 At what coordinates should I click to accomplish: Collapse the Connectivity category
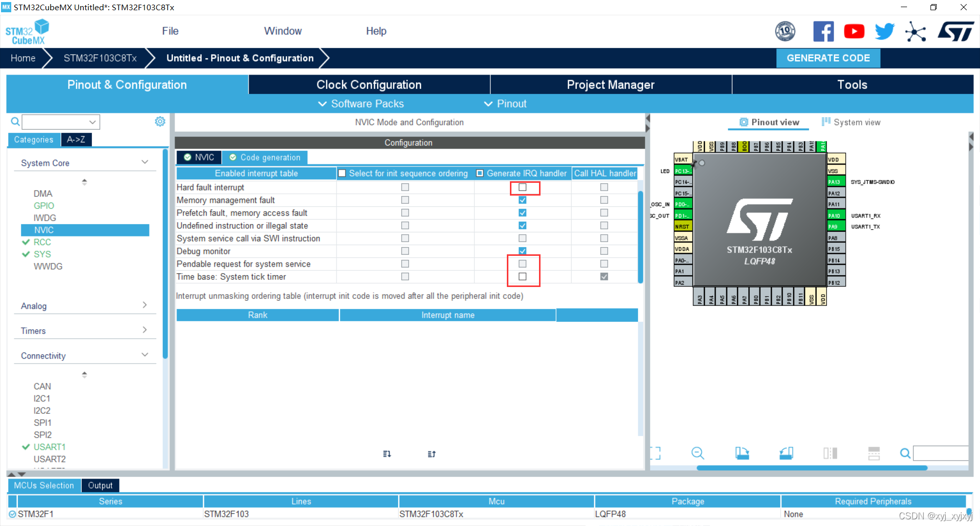145,355
